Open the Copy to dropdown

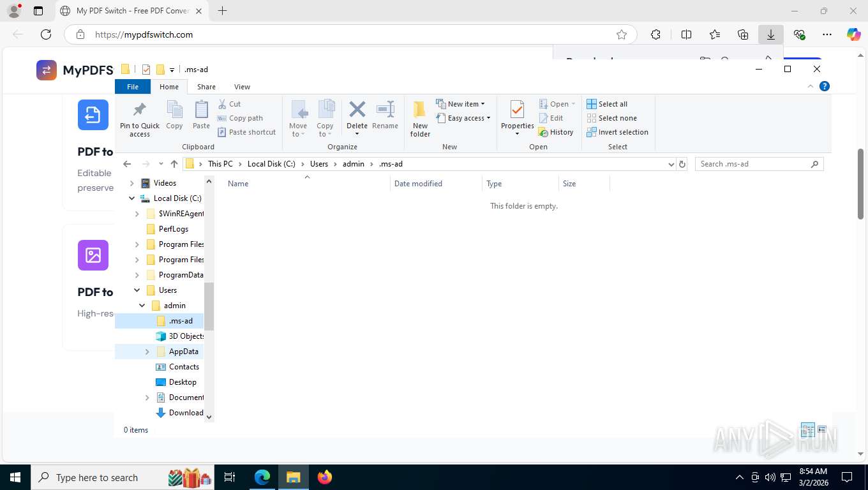[x=325, y=119]
